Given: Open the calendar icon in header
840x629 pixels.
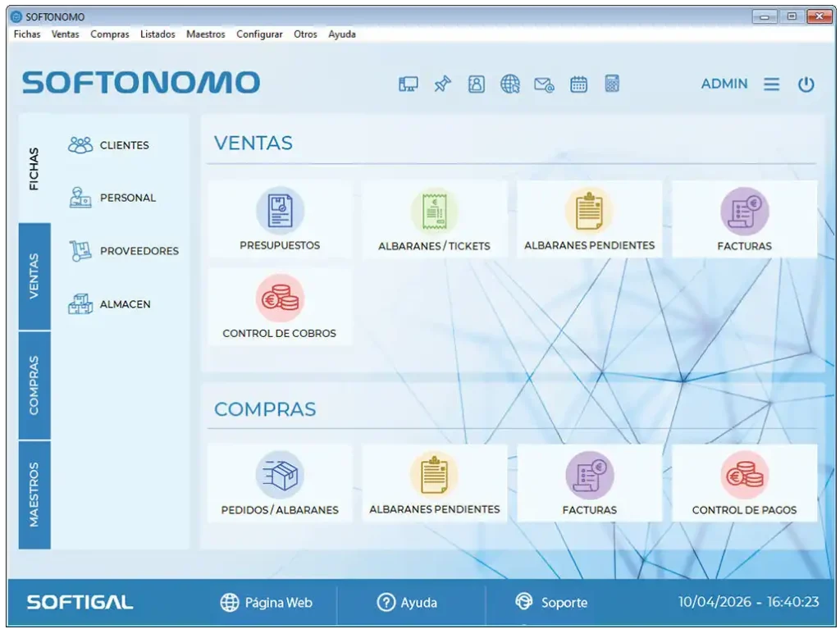Looking at the screenshot, I should (578, 84).
